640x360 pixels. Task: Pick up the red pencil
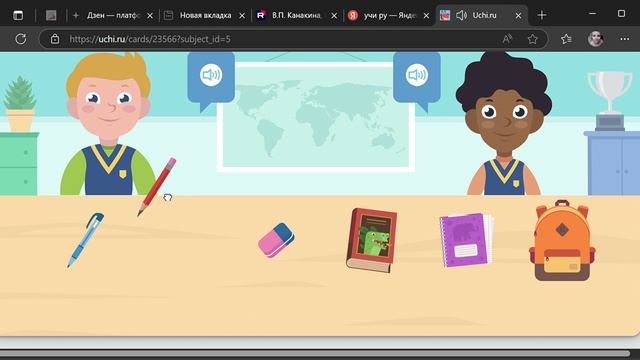pyautogui.click(x=157, y=187)
